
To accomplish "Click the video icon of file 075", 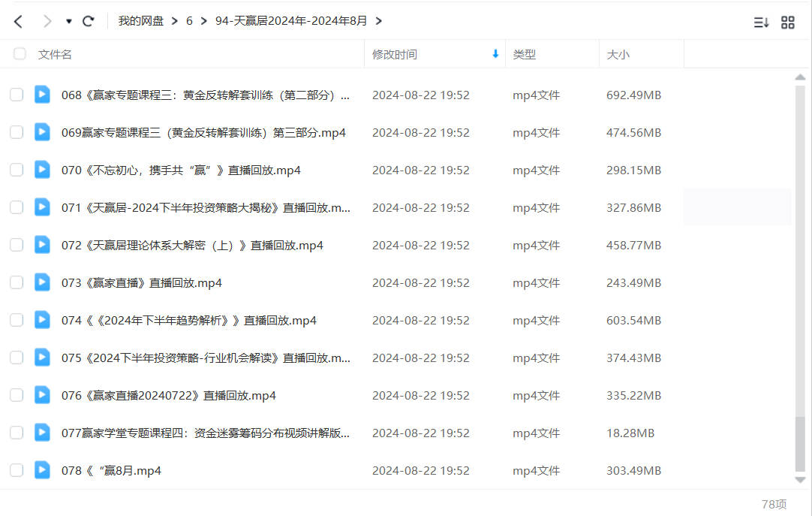I will coord(43,358).
